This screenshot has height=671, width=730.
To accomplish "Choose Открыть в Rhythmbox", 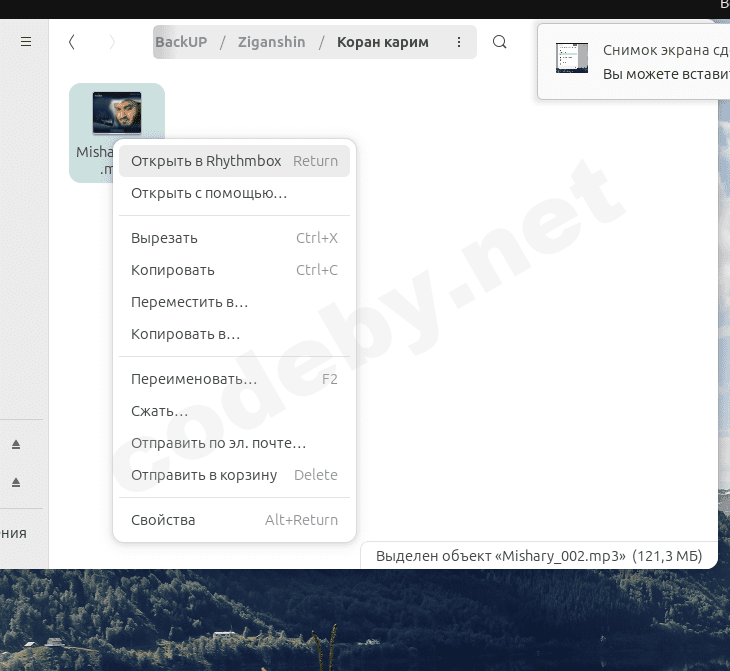I will tap(234, 161).
